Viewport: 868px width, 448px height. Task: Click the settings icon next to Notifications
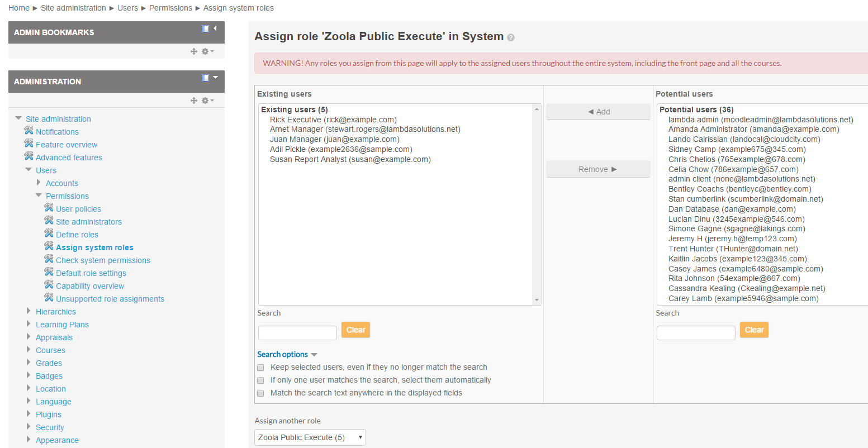[29, 131]
